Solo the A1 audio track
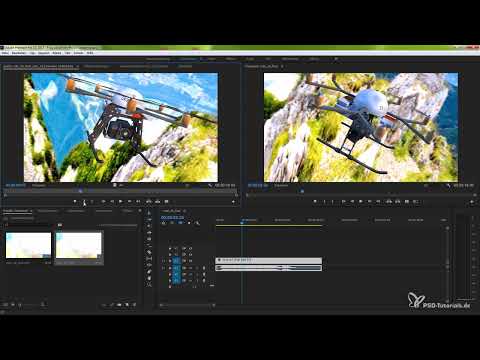480x360 pixels. [196, 268]
